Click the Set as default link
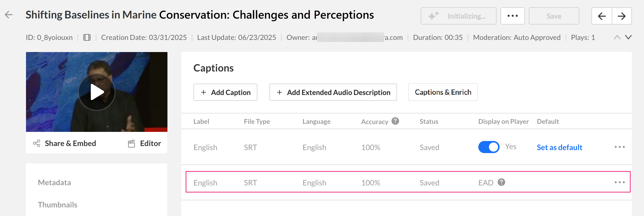This screenshot has width=644, height=216. (x=559, y=147)
